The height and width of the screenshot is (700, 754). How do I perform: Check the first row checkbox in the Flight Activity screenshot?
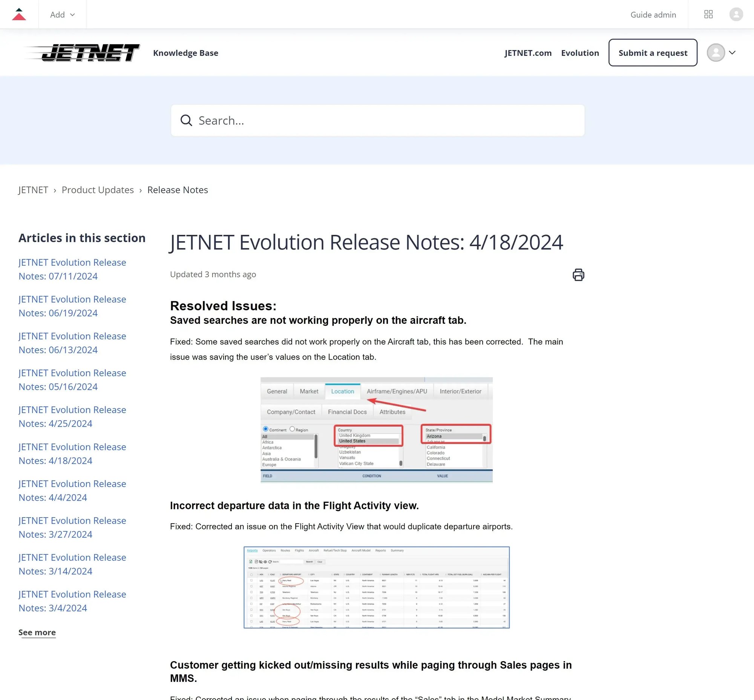pos(251,580)
